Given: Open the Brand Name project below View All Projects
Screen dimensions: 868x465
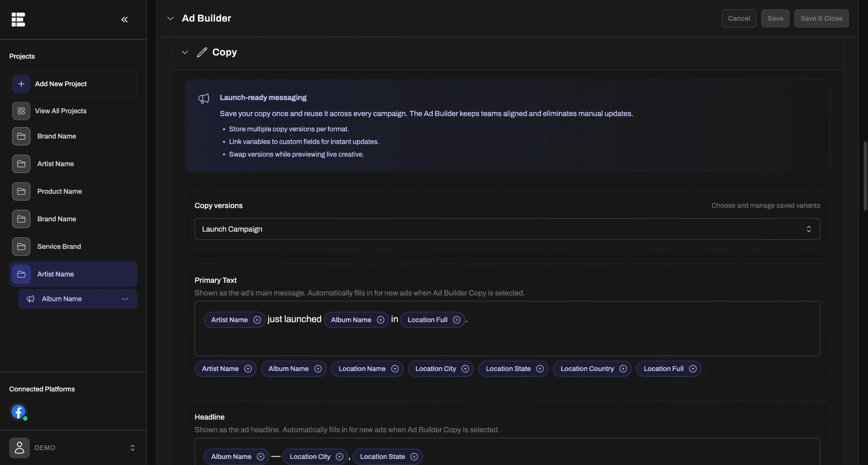Looking at the screenshot, I should (73, 136).
